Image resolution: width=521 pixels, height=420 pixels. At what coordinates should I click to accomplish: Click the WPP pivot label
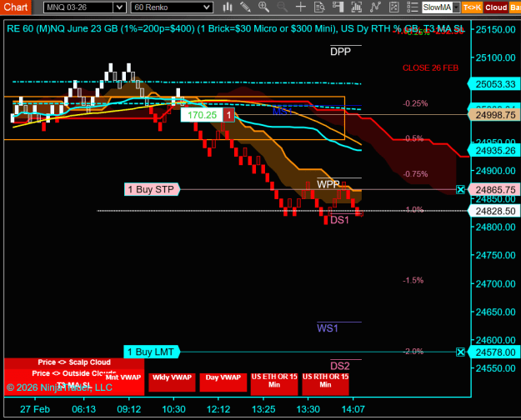pos(328,184)
